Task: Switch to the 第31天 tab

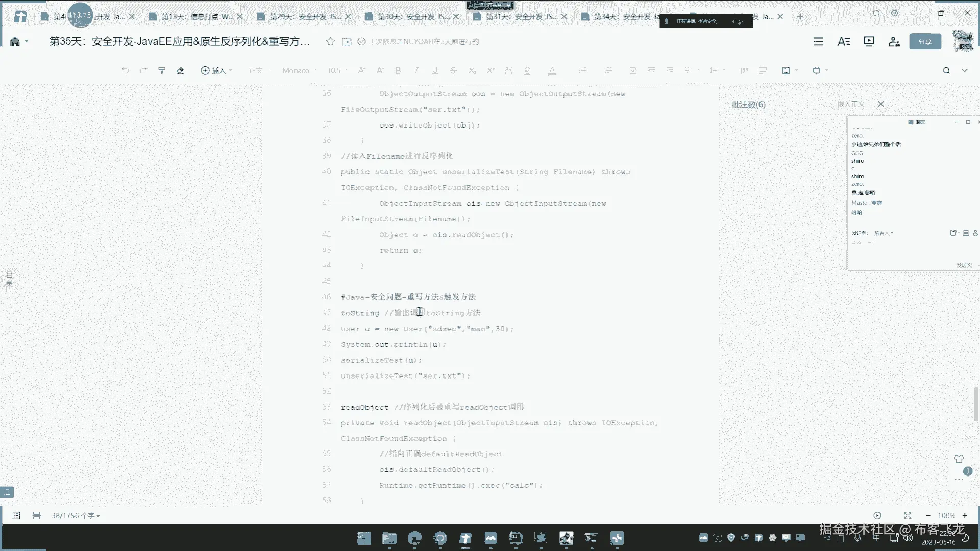Action: [521, 16]
